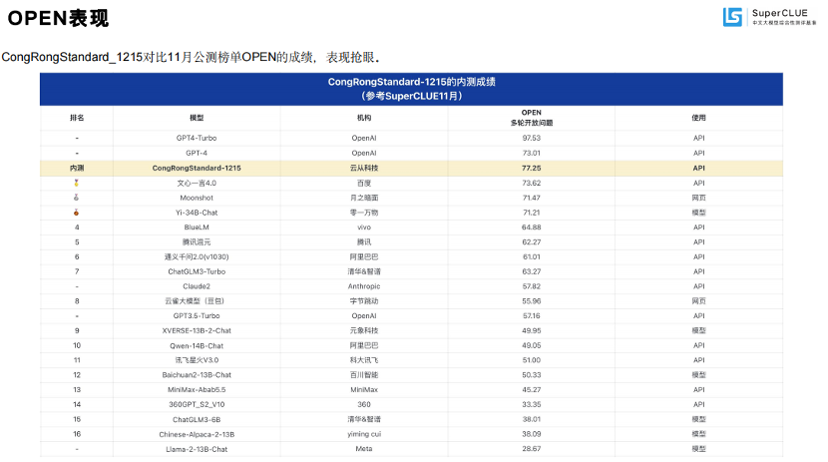
Task: Click the '文心一言4.0' model cell
Action: (196, 183)
